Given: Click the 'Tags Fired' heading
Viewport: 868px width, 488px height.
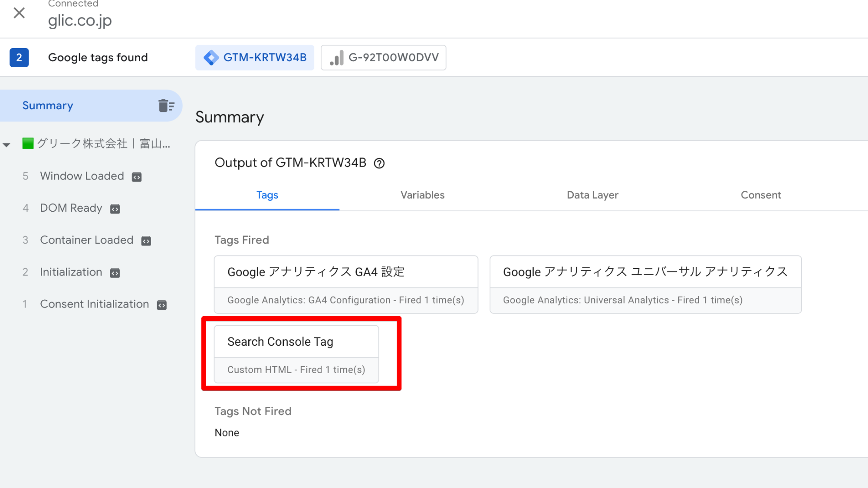Looking at the screenshot, I should [x=242, y=240].
